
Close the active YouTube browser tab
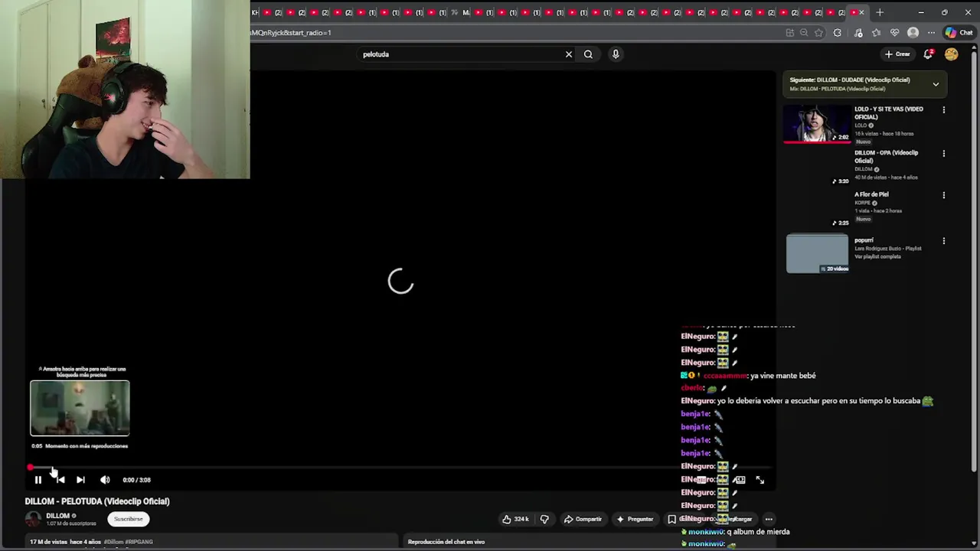[861, 12]
